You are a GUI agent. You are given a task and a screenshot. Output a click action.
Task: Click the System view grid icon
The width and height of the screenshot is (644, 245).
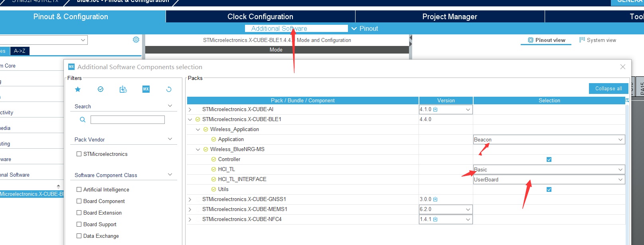pos(582,40)
